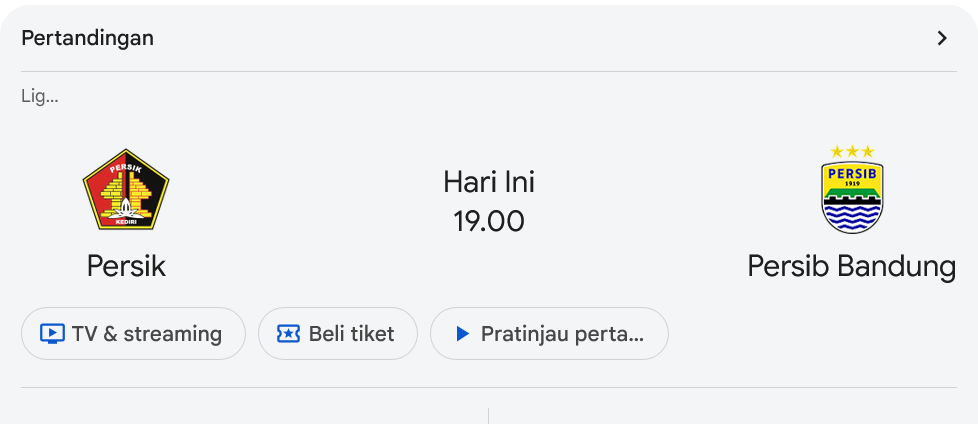The image size is (978, 424).
Task: Select the Persik team name
Action: 126,266
